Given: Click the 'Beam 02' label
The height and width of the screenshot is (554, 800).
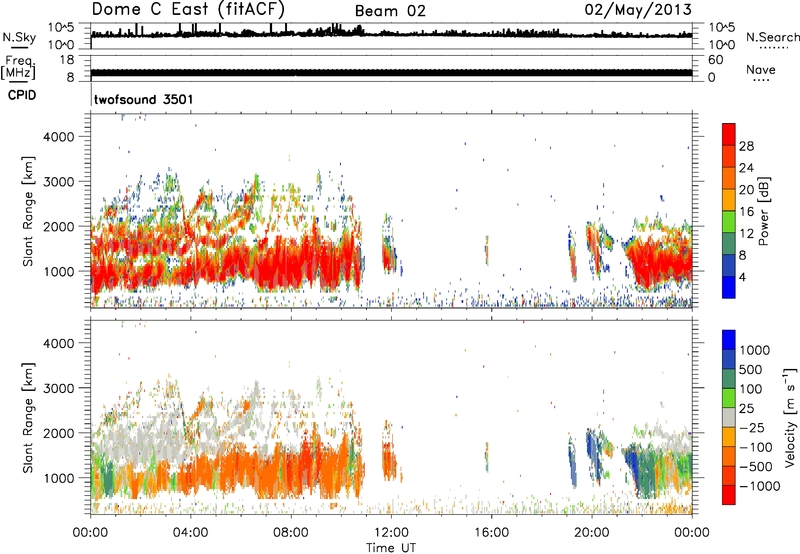Looking at the screenshot, I should pyautogui.click(x=390, y=11).
